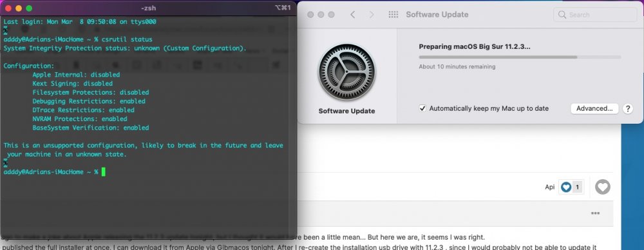Click the Software Update gear icon
This screenshot has height=250, width=644.
[346, 72]
